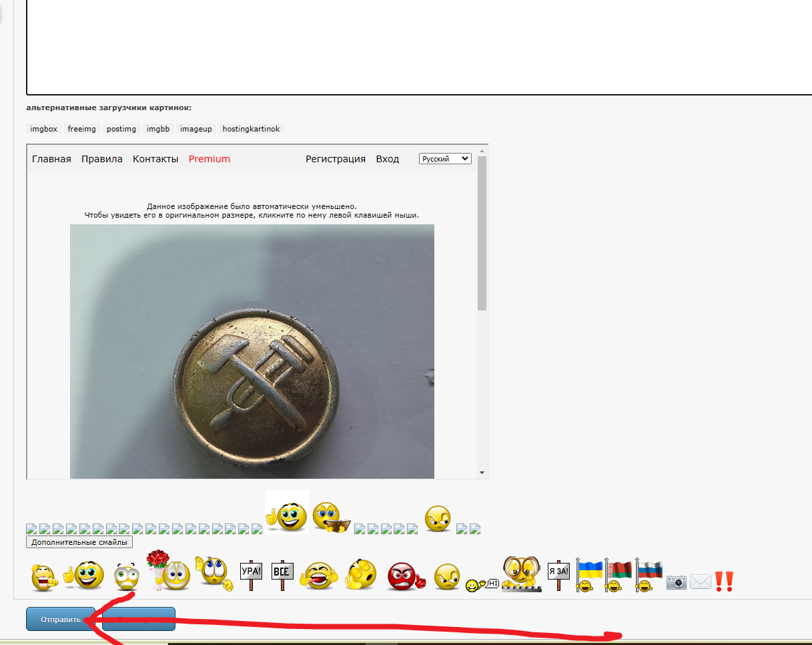Screen dimensions: 812x645
Task: Insert the facepalm smiley
Action: pos(361,575)
